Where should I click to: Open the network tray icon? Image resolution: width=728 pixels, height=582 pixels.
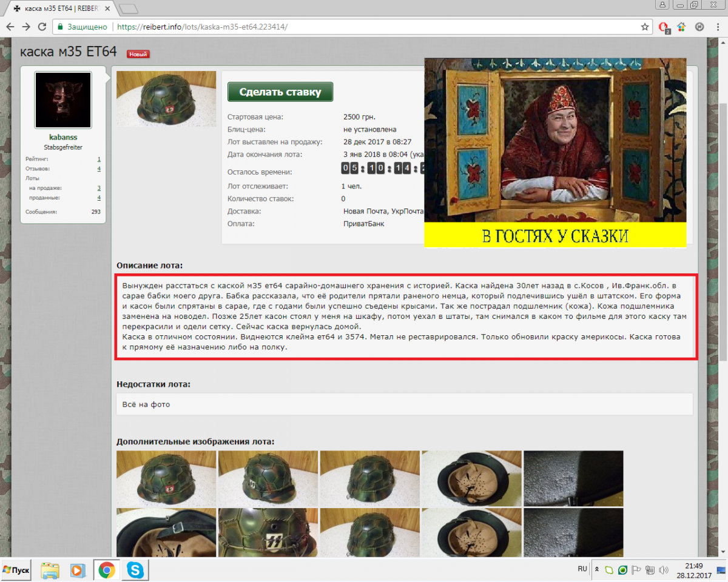tap(650, 570)
